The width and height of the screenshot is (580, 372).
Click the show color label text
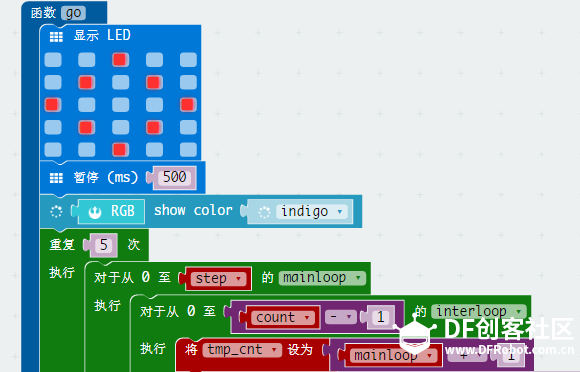[193, 210]
